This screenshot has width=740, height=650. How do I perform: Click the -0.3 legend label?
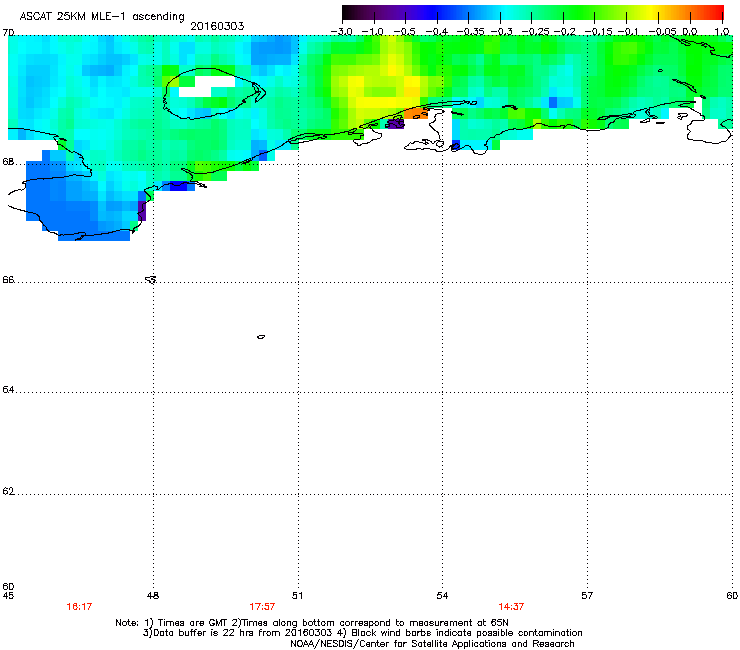pos(501,32)
